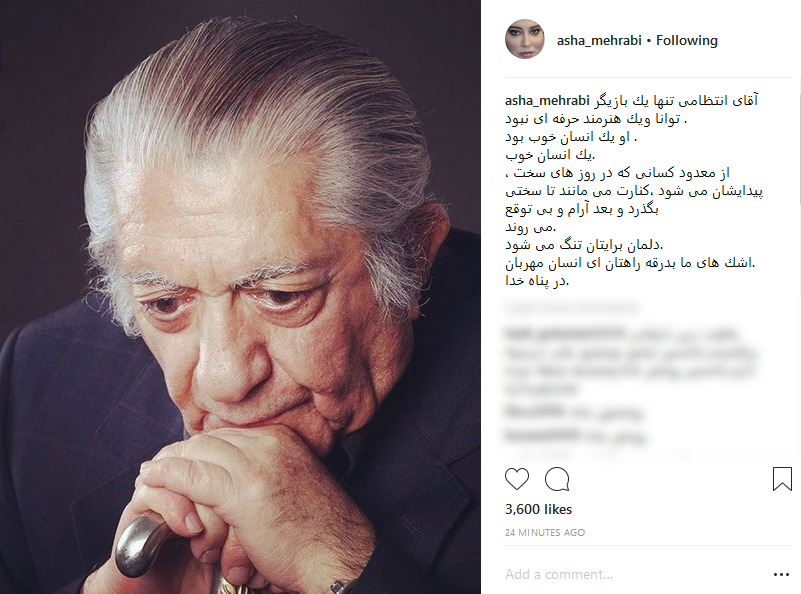Open the three-dot more options menu
Image resolution: width=801 pixels, height=594 pixels.
(781, 575)
